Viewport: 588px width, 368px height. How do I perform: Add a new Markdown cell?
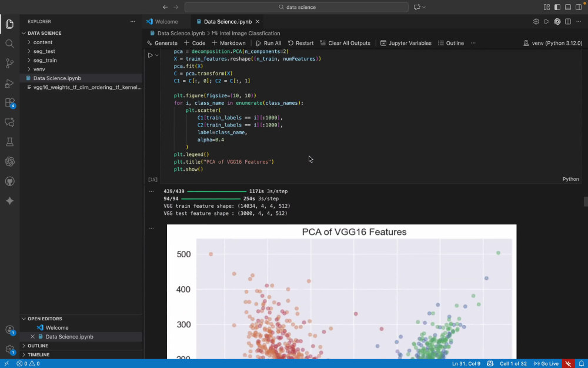click(x=229, y=43)
